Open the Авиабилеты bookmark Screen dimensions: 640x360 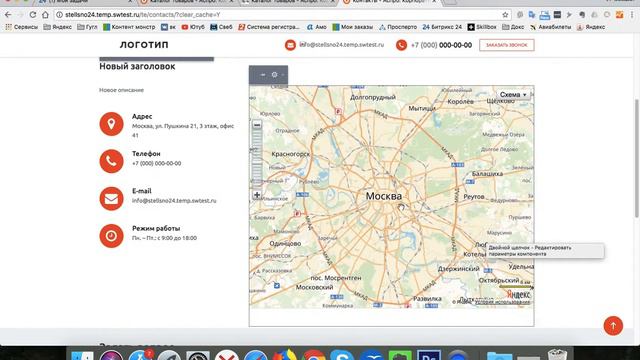tap(550, 27)
